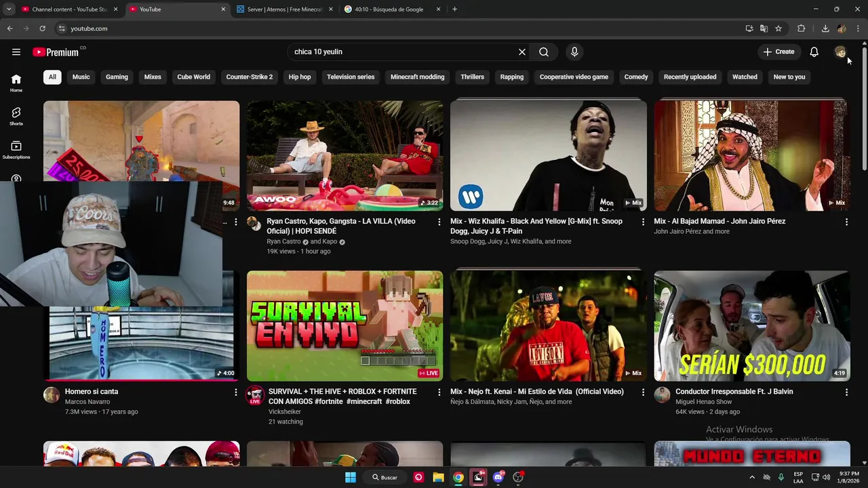Select the Gaming filter chip
This screenshot has height=488, width=868.
pyautogui.click(x=117, y=77)
